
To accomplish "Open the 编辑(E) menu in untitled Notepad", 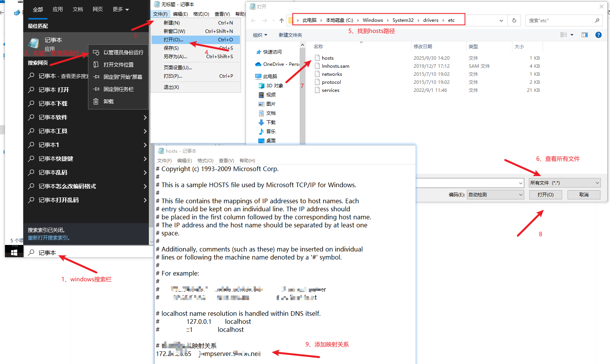I will point(180,14).
